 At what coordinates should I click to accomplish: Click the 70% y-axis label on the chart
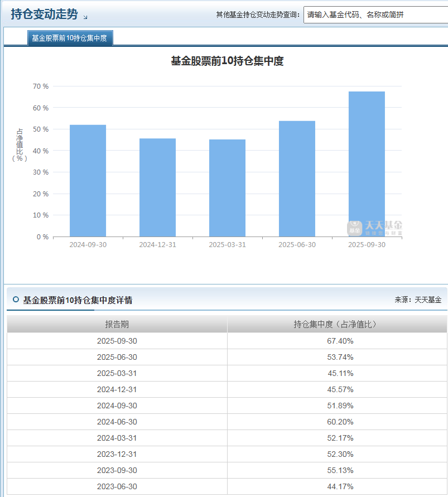(41, 86)
